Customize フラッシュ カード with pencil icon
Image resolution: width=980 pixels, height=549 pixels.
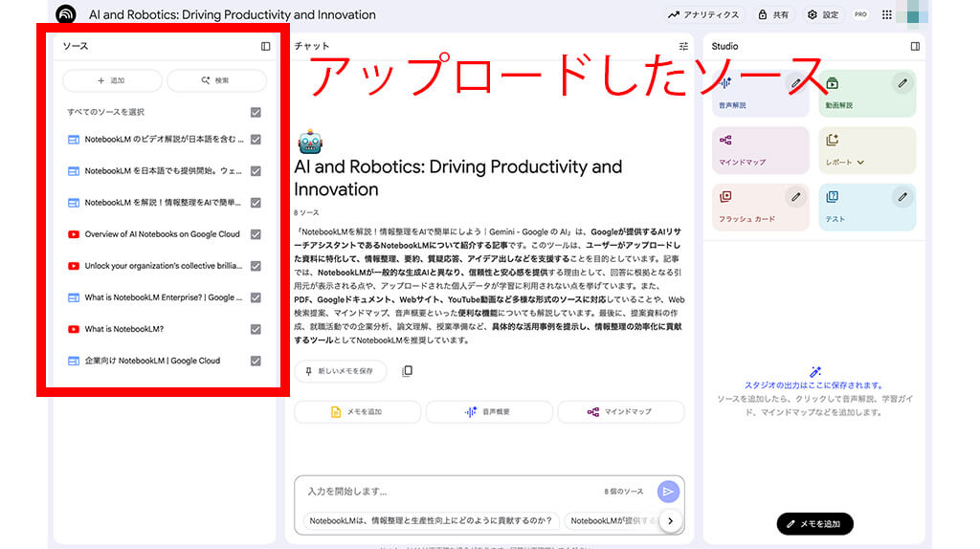(x=795, y=197)
